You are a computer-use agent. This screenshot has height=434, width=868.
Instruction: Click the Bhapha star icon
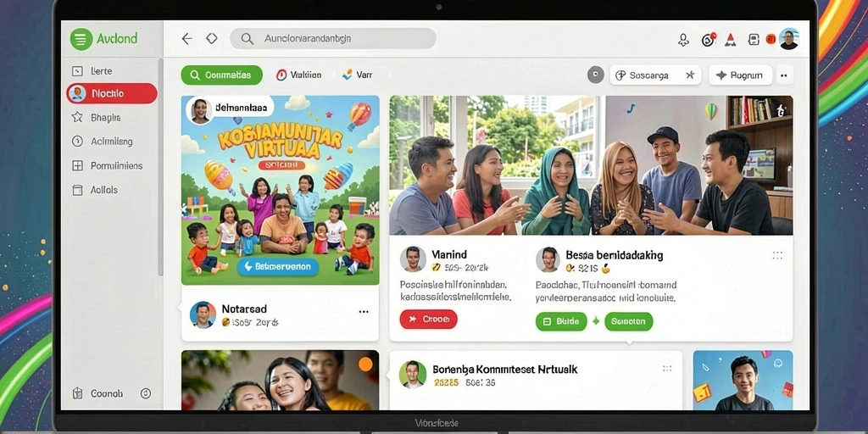coord(77,117)
